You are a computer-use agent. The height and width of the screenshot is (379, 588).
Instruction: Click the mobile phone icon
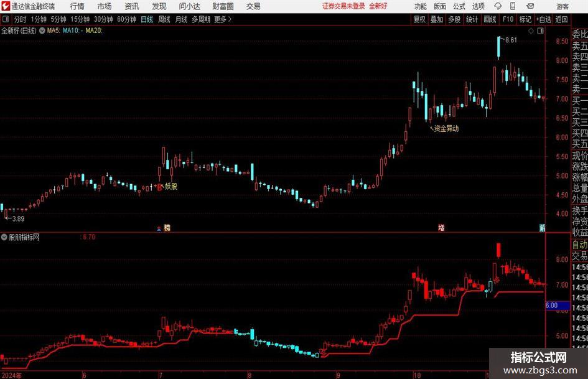(x=513, y=6)
